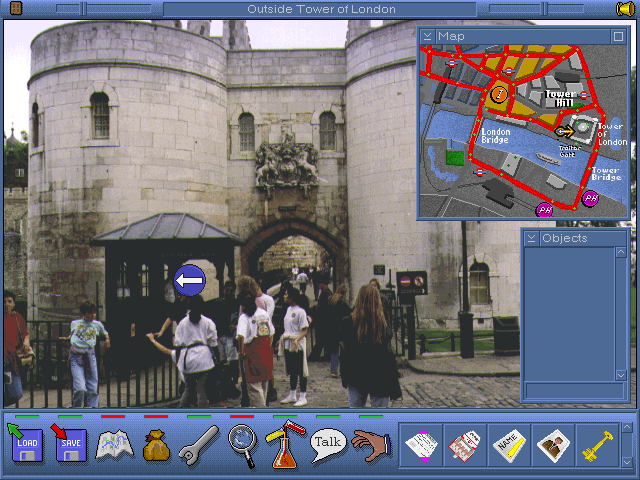Maximize the Map panel
The image size is (640, 480).
point(618,37)
